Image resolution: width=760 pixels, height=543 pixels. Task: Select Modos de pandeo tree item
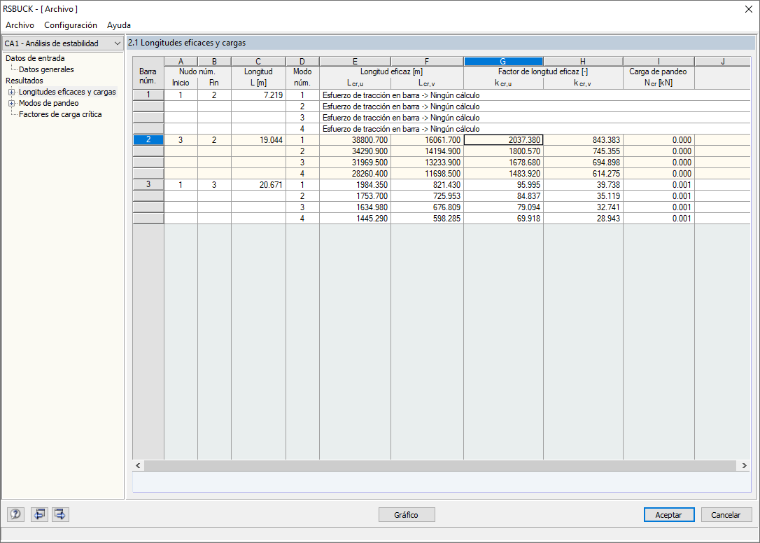[x=48, y=103]
